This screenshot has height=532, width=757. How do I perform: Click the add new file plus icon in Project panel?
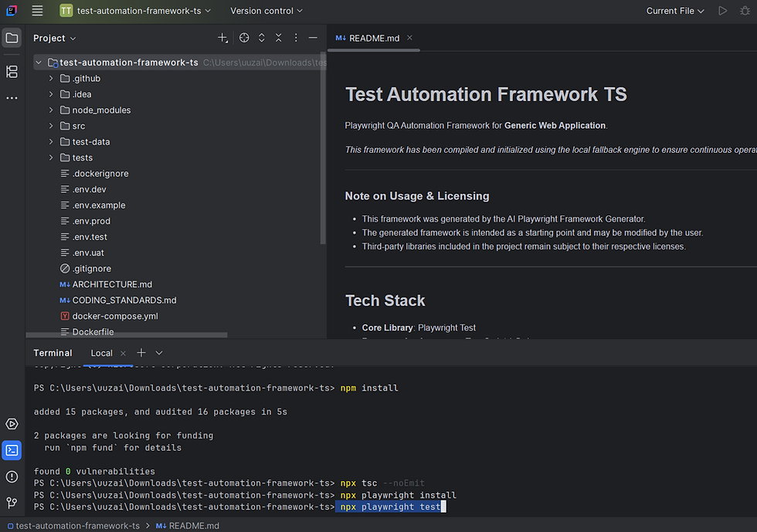click(222, 38)
